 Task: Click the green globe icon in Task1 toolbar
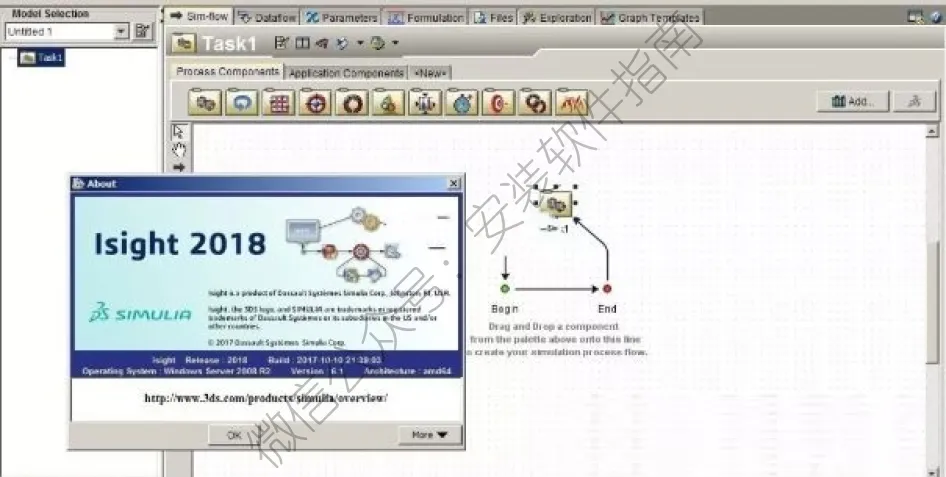click(378, 43)
